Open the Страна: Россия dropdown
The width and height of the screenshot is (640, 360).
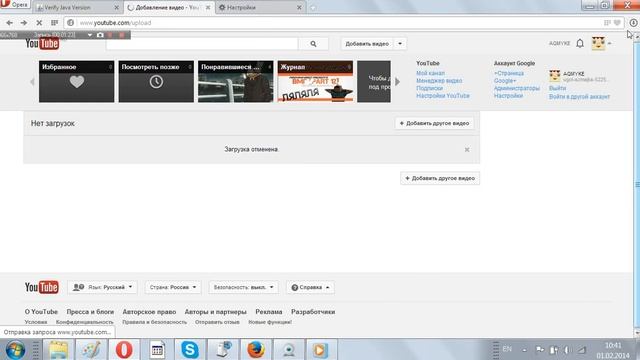[x=173, y=287]
